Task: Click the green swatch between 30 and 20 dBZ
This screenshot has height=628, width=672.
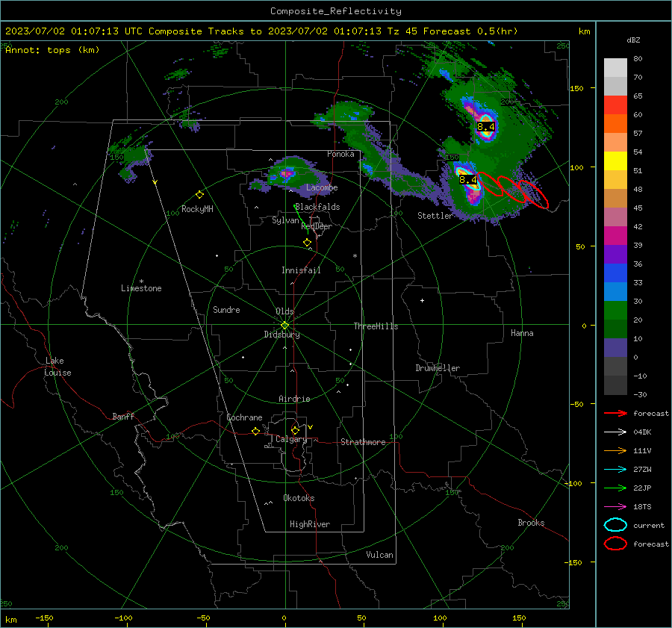Action: (615, 310)
